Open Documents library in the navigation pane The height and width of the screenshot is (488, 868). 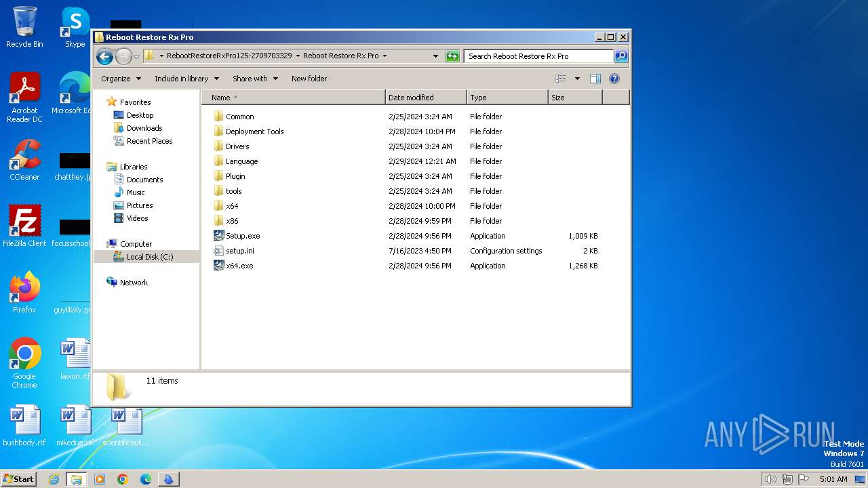[x=144, y=180]
